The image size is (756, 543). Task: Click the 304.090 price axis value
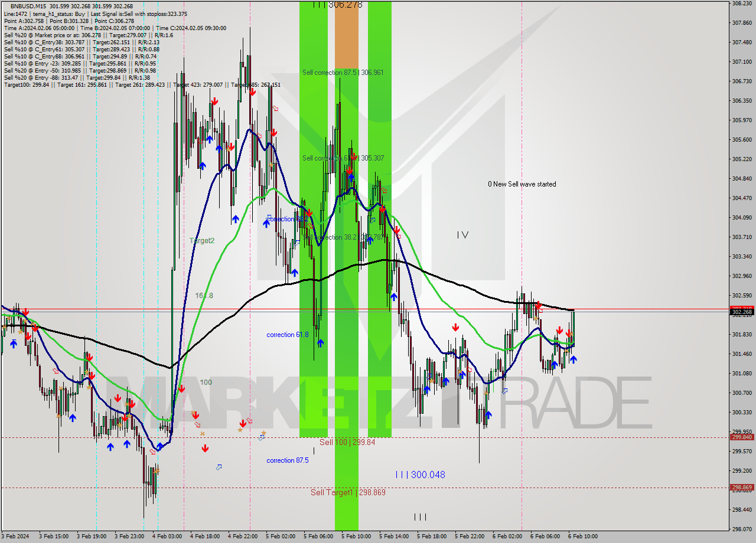pos(742,217)
